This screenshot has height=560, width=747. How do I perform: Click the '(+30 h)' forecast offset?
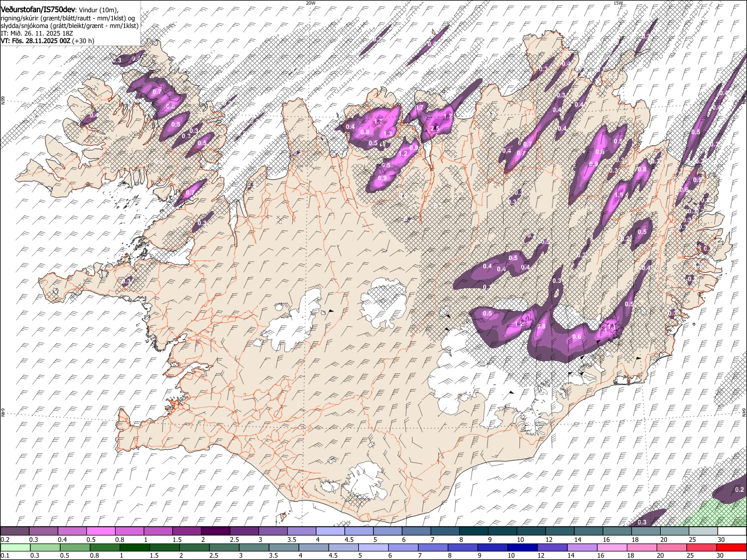click(83, 41)
